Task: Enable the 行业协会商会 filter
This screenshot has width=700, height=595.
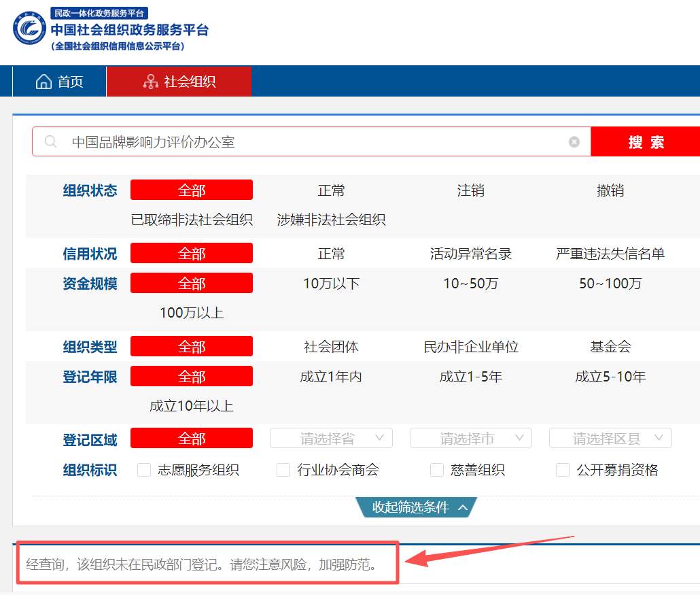Action: coord(283,470)
